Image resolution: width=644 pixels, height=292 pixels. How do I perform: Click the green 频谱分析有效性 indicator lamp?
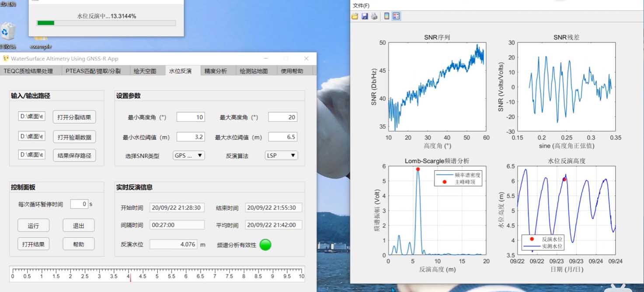[265, 245]
